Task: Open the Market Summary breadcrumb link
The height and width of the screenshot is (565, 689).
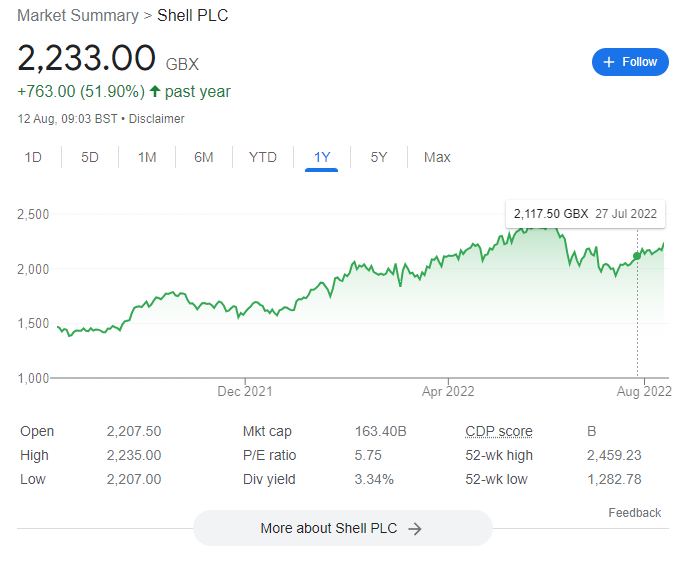Action: (78, 15)
